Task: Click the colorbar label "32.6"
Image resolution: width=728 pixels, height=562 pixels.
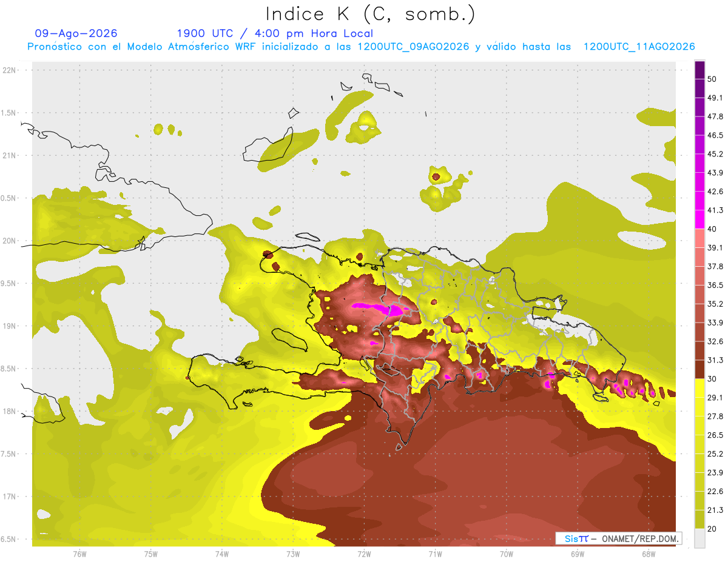Action: click(715, 341)
